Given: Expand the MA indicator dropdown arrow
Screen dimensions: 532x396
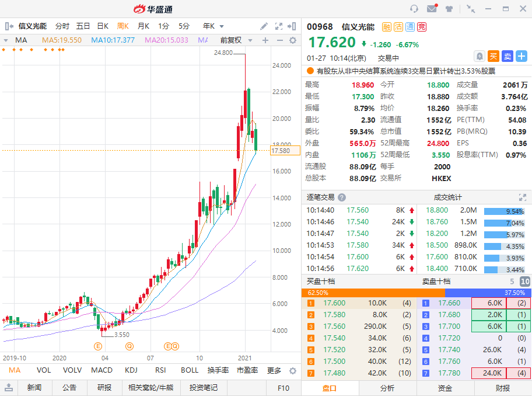Looking at the screenshot, I should [6, 40].
